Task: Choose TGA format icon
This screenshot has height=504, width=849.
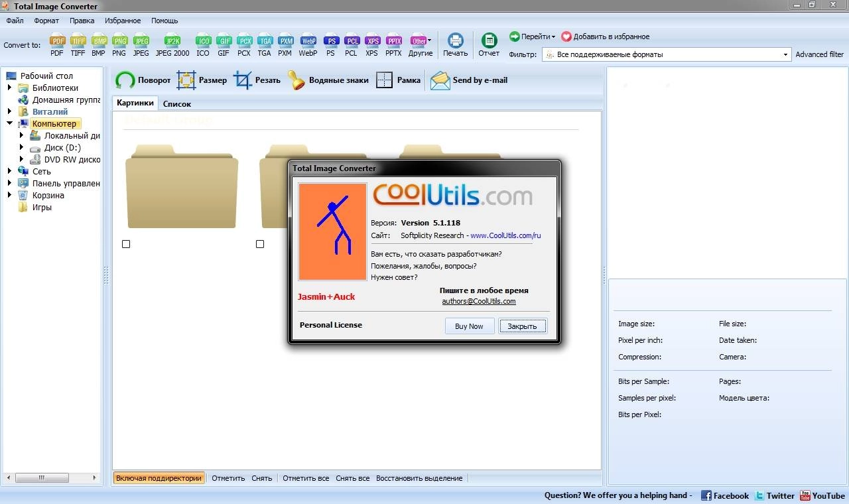Action: pos(265,45)
